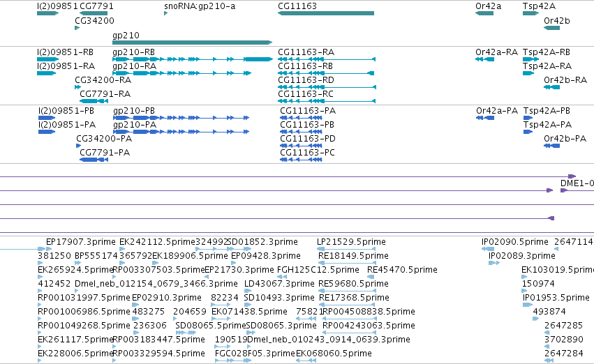Click the gp210-PA protein label
Image resolution: width=594 pixels, height=364 pixels.
(x=135, y=125)
